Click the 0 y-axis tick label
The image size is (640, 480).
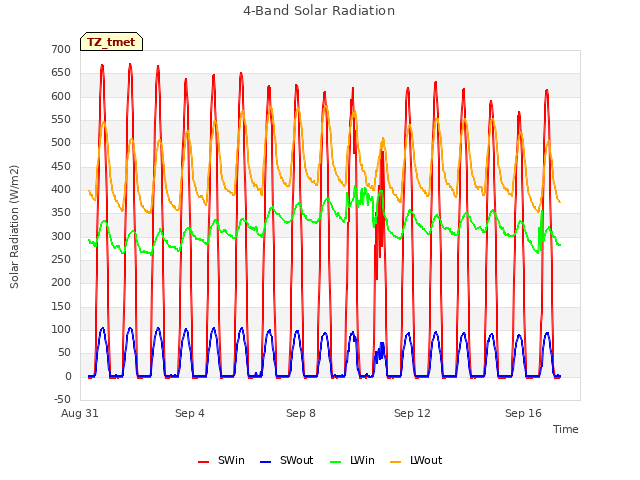pos(68,377)
